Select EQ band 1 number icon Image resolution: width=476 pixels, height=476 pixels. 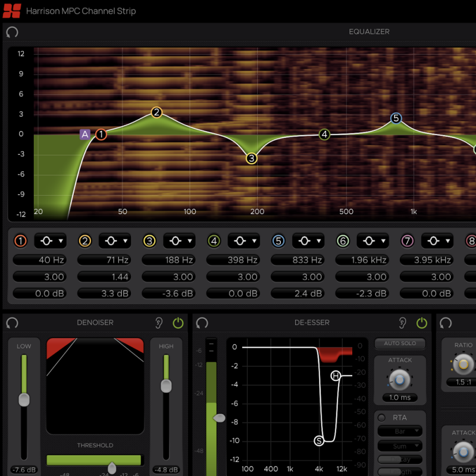point(21,241)
